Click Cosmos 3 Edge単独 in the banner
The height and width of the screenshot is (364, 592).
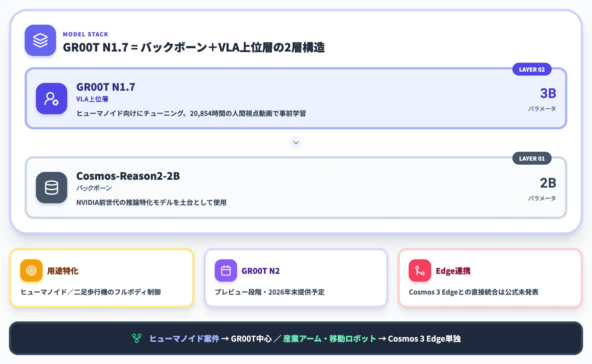coord(424,339)
